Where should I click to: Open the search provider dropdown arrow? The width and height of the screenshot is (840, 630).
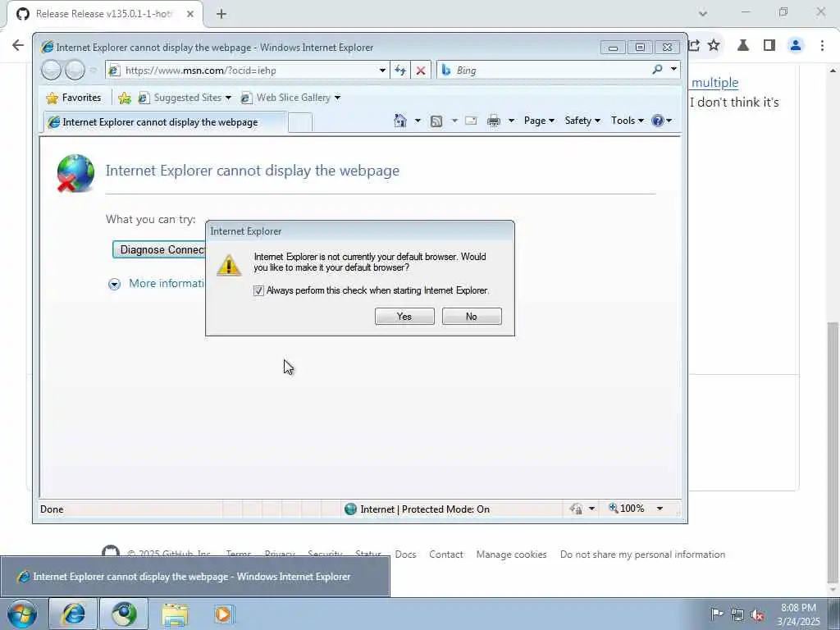[x=673, y=69]
